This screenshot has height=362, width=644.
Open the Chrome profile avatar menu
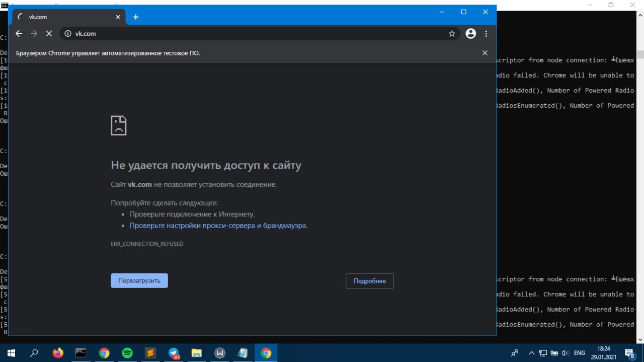[x=470, y=34]
